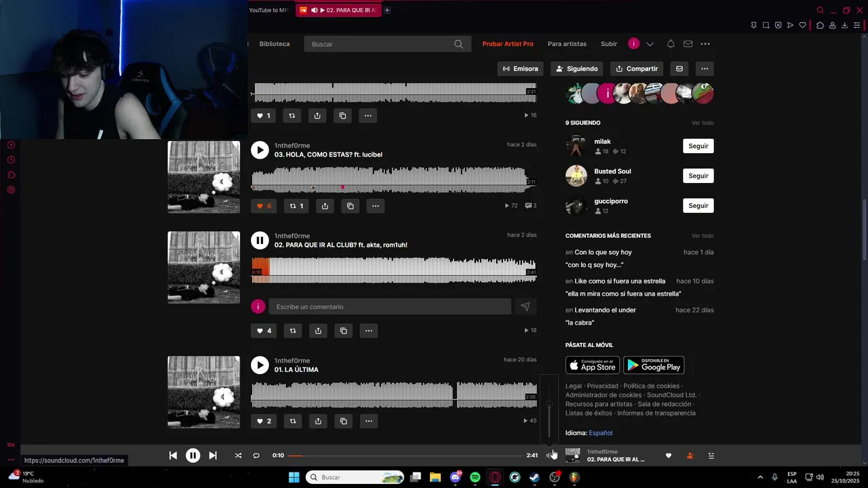Follow user milak
Viewport: 868px width, 488px height.
point(698,146)
